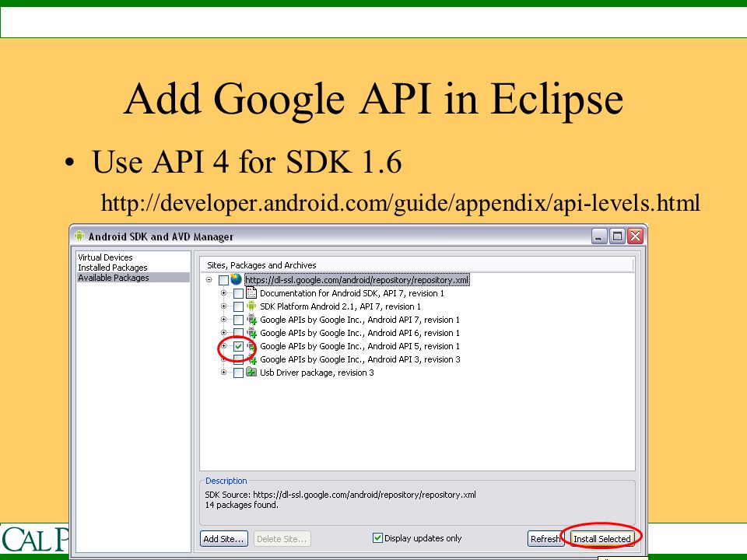Select the repository.xml URL tree row
Image resolution: width=747 pixels, height=560 pixels.
tap(357, 280)
